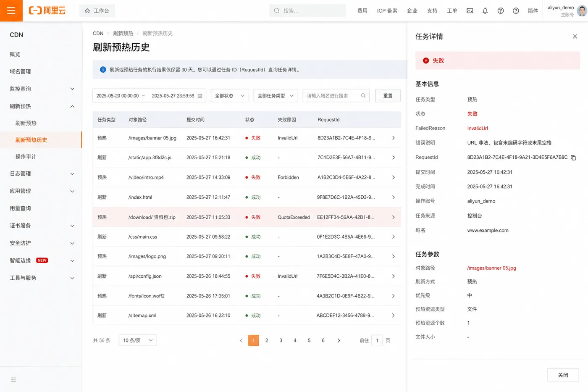Open the Cloud Shell terminal icon

pyautogui.click(x=470, y=11)
